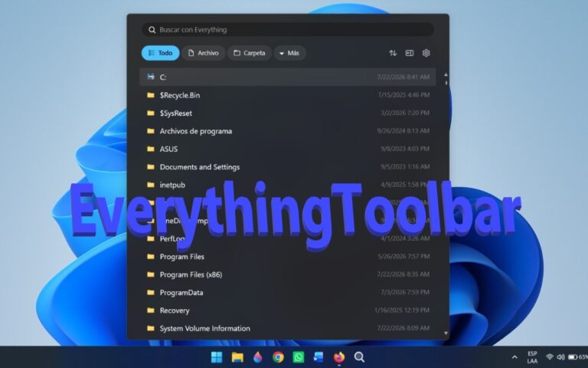Expand the hidden system tray icons chevron
588x368 pixels.
pyautogui.click(x=514, y=357)
